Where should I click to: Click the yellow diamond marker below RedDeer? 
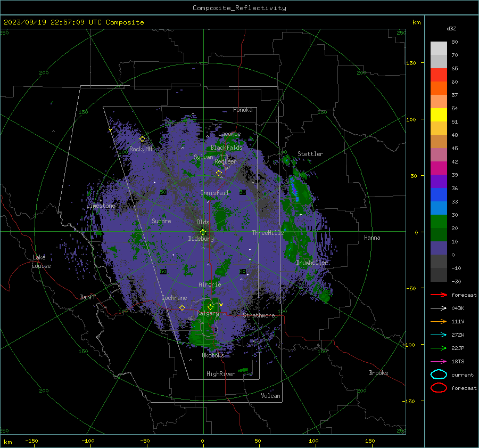pos(219,173)
